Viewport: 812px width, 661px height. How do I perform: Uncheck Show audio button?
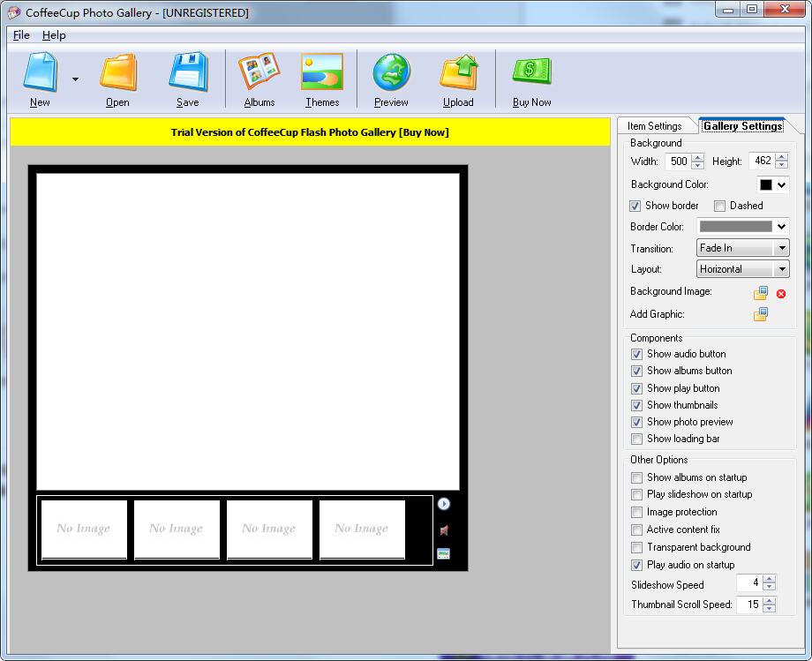coord(636,355)
